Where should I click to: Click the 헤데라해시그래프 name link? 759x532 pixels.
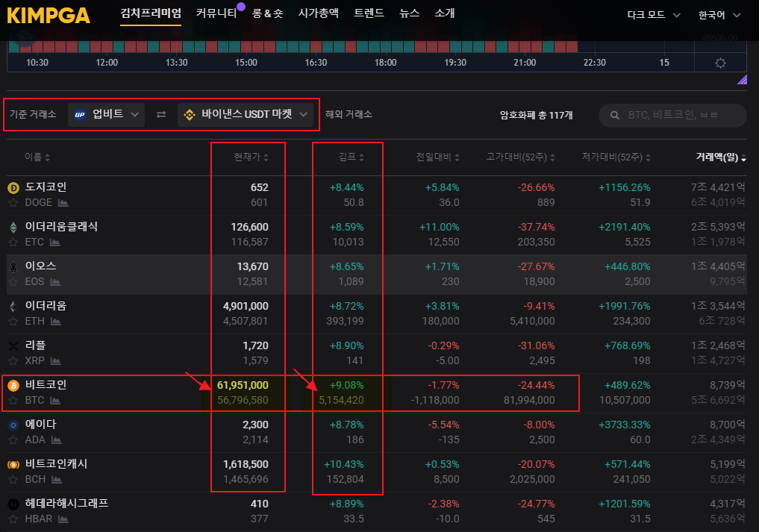tap(67, 504)
